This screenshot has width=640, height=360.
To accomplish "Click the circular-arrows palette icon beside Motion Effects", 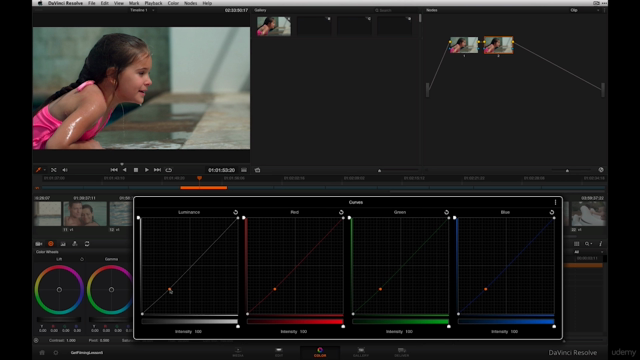I will pos(87,244).
